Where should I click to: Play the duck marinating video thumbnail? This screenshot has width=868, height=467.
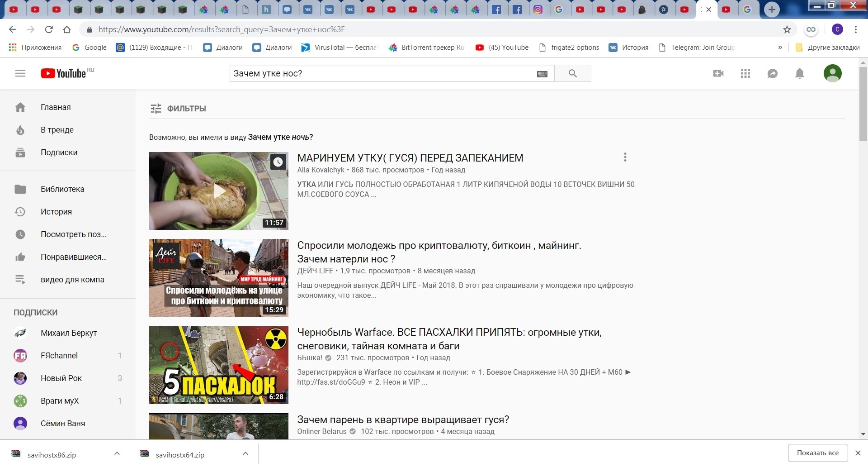point(219,191)
